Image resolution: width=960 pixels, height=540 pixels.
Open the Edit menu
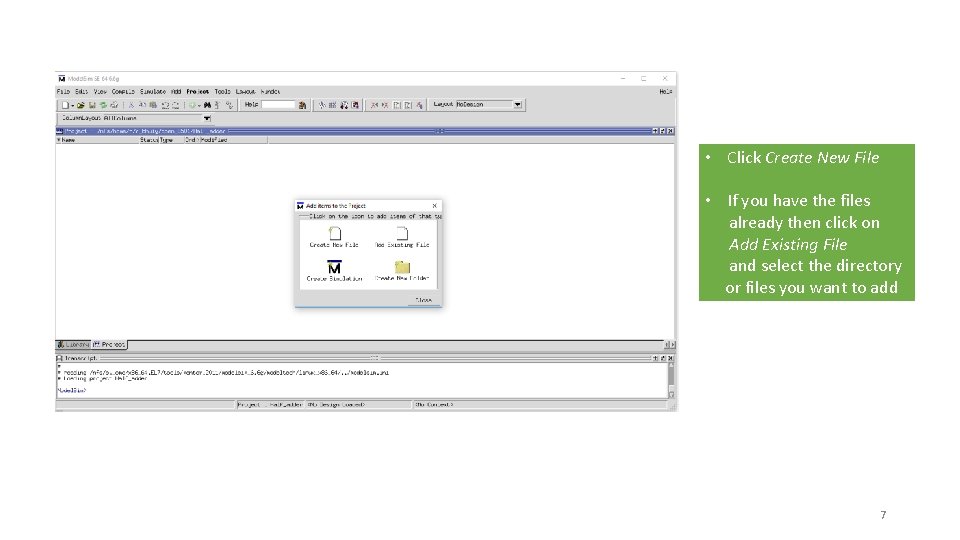pos(81,91)
